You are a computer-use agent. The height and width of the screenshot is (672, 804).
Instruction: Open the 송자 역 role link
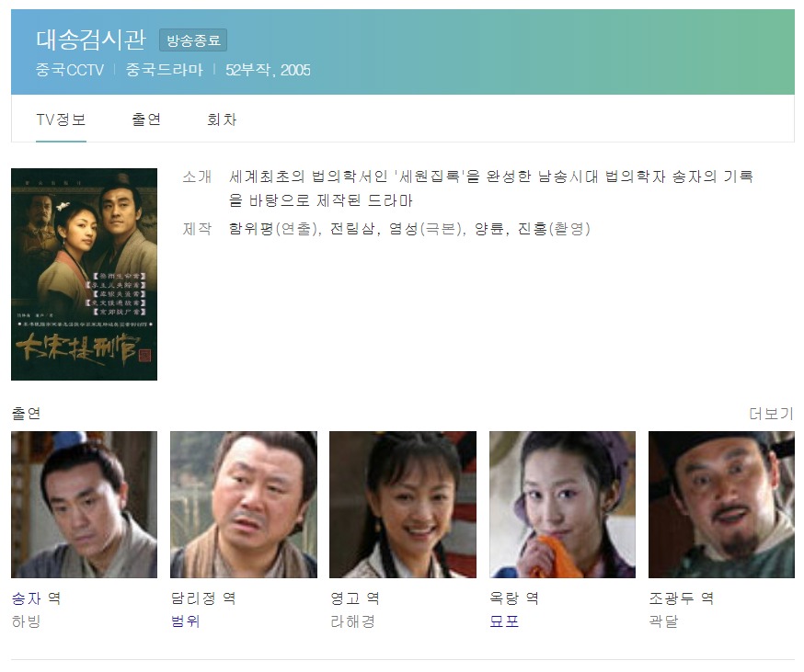36,598
